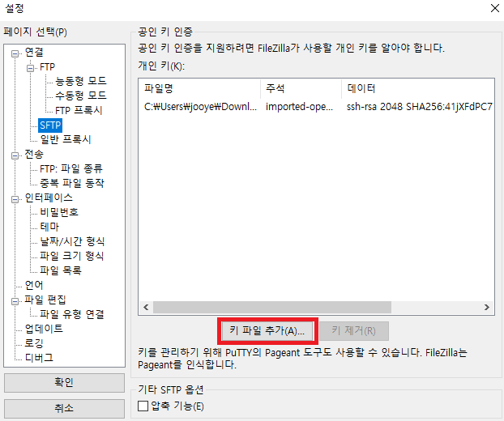Open the 날짜/시간 형식 page

pyautogui.click(x=72, y=241)
